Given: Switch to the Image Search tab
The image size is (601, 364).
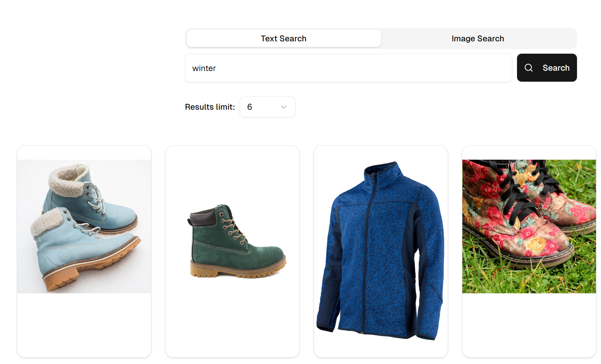Looking at the screenshot, I should [478, 39].
